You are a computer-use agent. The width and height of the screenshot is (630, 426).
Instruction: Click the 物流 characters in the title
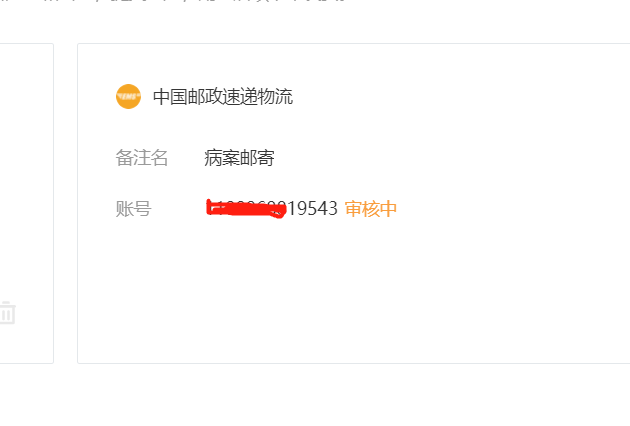(x=276, y=97)
